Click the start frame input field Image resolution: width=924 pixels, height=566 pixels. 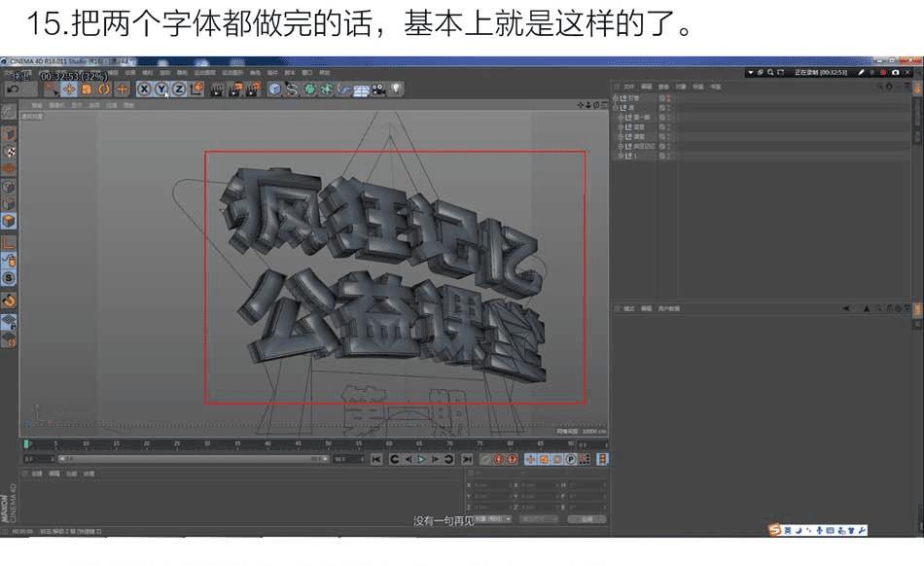[x=38, y=459]
